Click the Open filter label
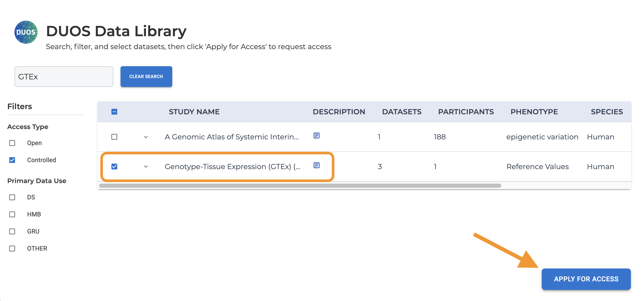 pos(34,143)
